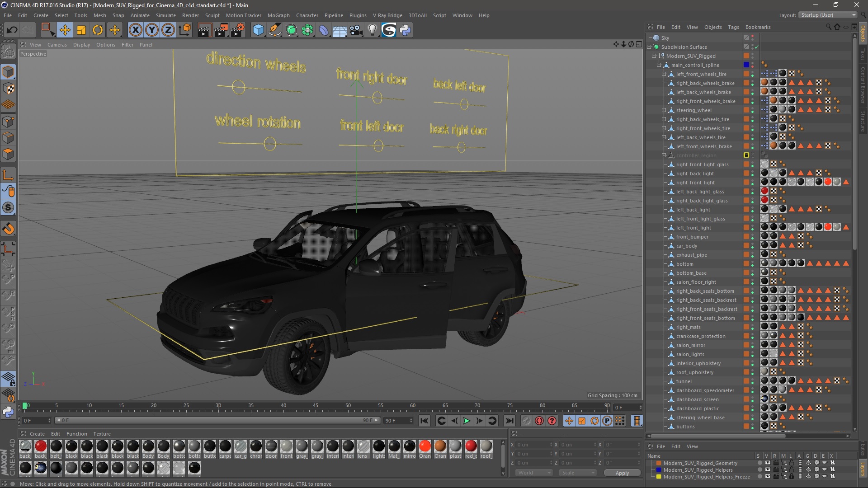The width and height of the screenshot is (868, 488).
Task: Click the Apply button in coordinates
Action: 622,473
